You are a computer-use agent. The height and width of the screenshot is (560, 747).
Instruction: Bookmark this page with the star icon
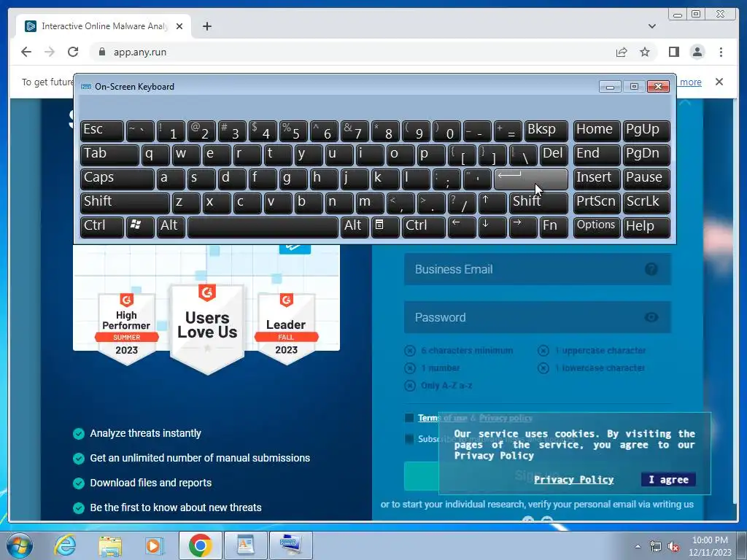click(x=645, y=52)
